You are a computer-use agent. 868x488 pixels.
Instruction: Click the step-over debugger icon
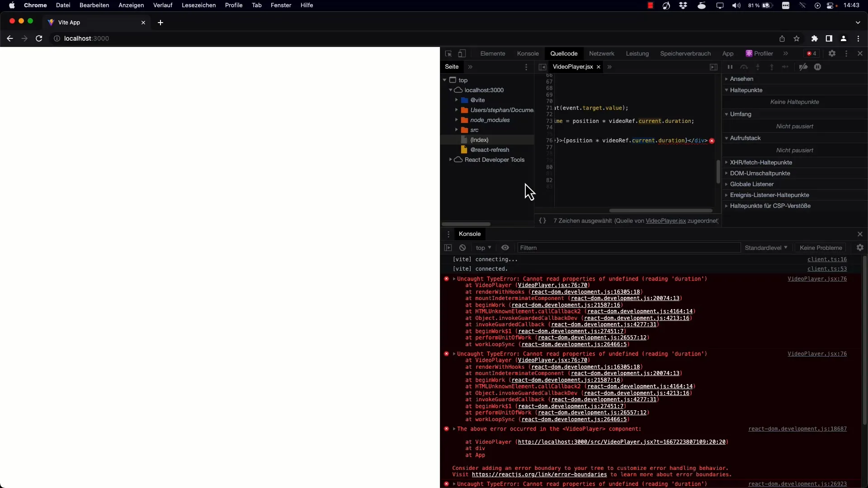click(x=743, y=67)
